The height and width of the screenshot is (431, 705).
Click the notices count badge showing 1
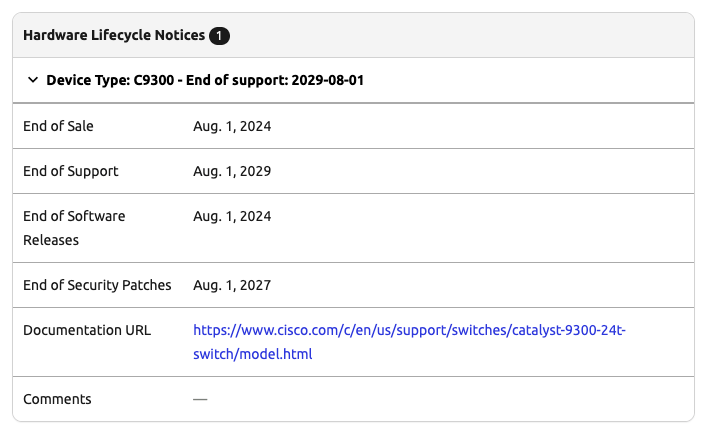coord(219,36)
